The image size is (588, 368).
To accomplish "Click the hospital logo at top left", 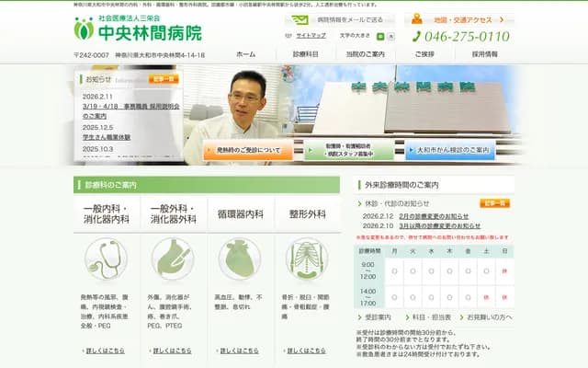I will (138, 29).
